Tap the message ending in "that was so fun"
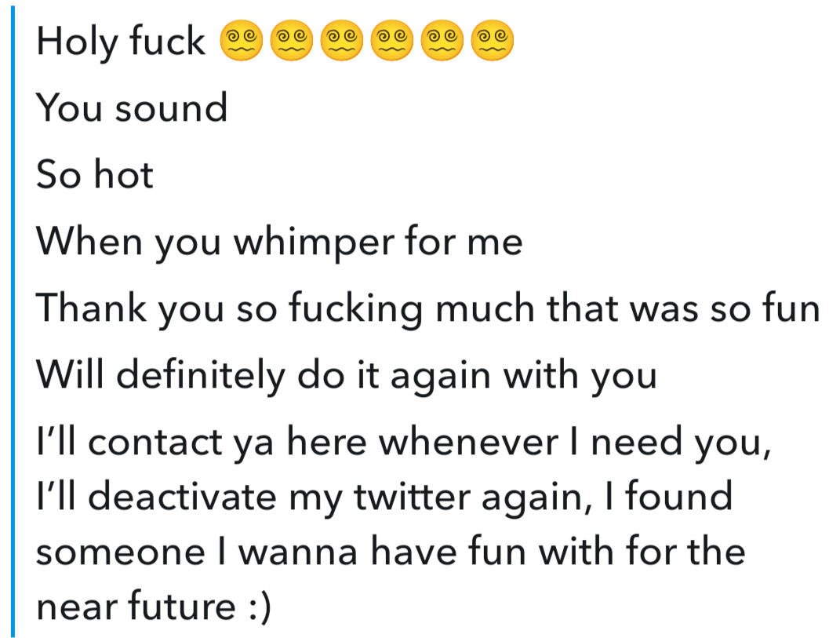The height and width of the screenshot is (638, 840). [427, 309]
